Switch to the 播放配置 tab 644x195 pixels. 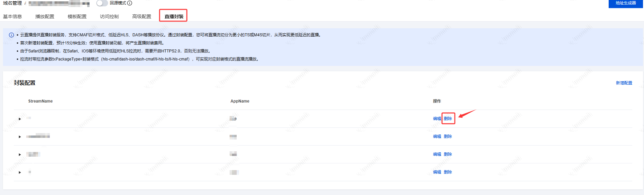coord(45,16)
